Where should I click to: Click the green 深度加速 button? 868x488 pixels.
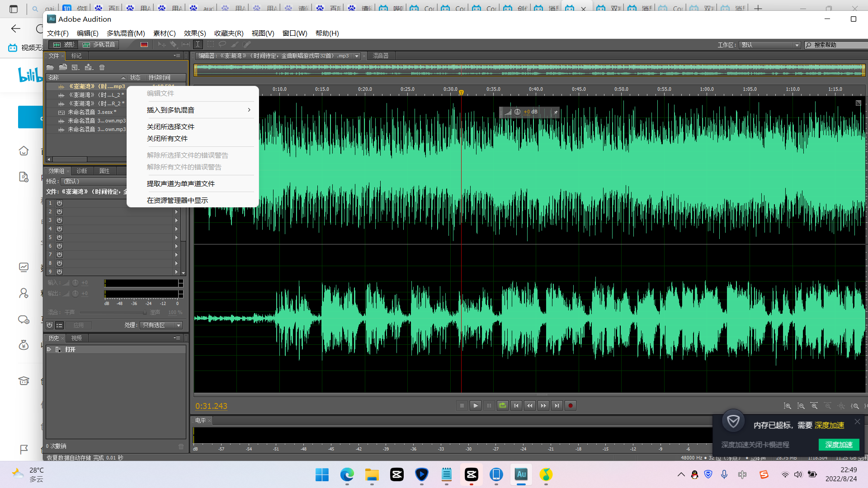[839, 445]
